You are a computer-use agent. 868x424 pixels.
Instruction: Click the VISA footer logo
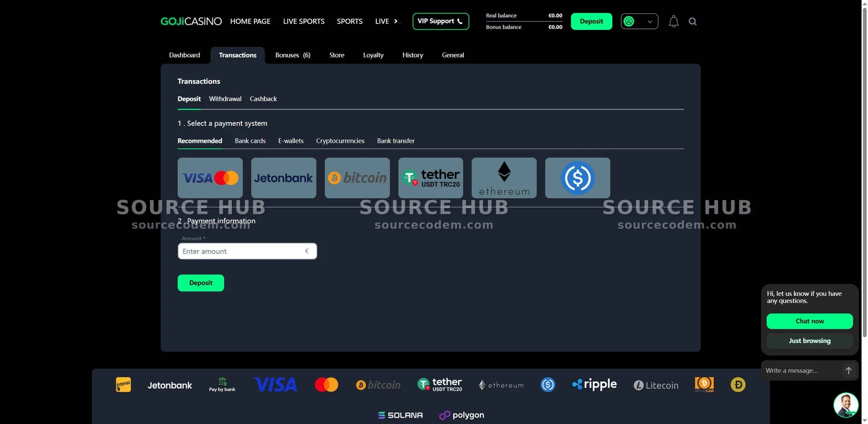pyautogui.click(x=275, y=384)
